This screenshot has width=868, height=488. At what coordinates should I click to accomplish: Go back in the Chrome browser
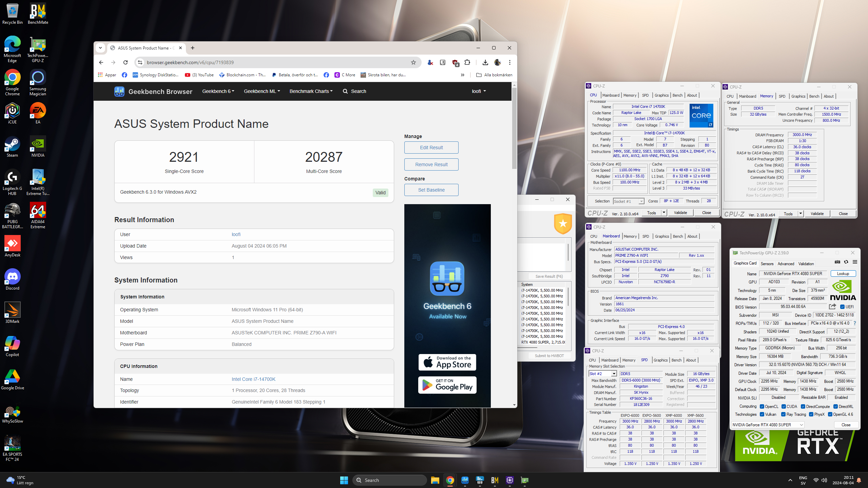point(101,62)
